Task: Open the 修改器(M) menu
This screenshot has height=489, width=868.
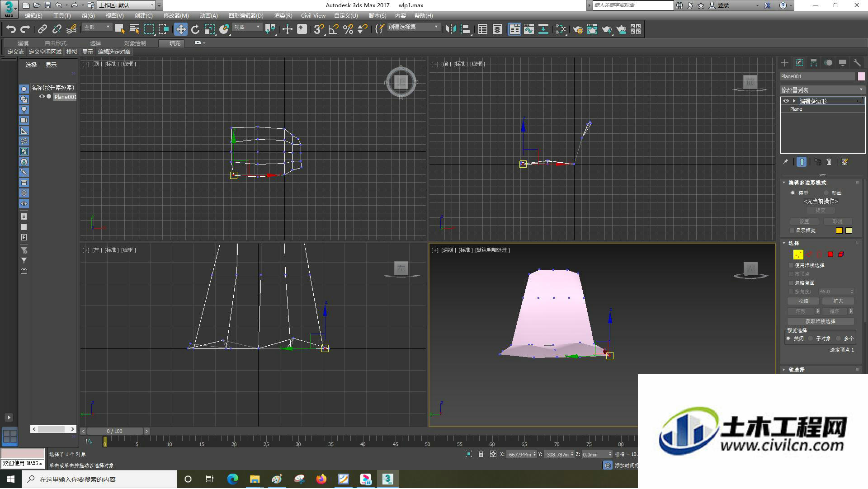Action: (x=176, y=16)
